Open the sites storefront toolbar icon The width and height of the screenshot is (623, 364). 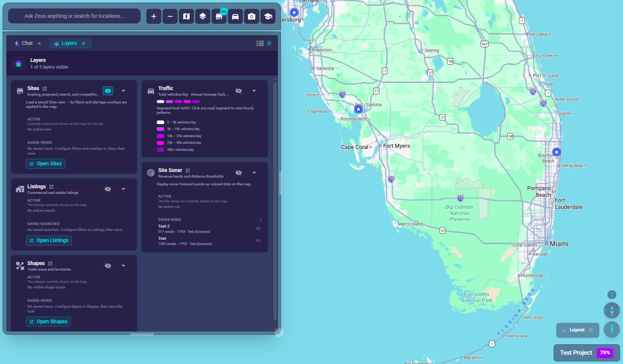219,16
